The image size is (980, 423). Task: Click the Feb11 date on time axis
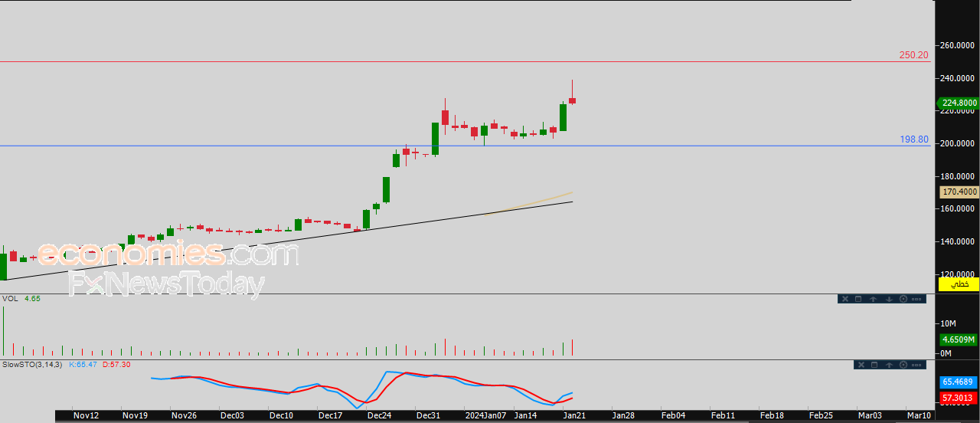point(723,415)
